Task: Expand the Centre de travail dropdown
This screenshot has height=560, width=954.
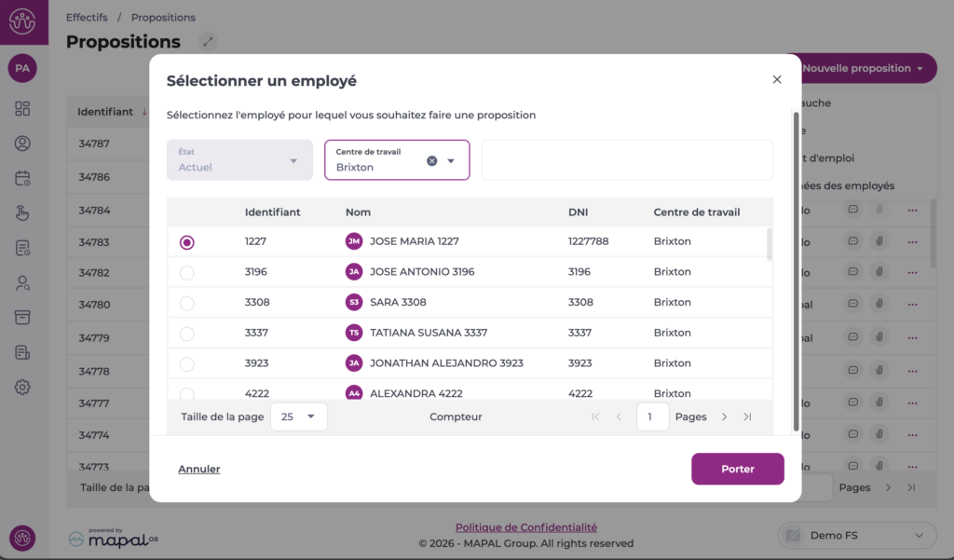Action: 452,160
